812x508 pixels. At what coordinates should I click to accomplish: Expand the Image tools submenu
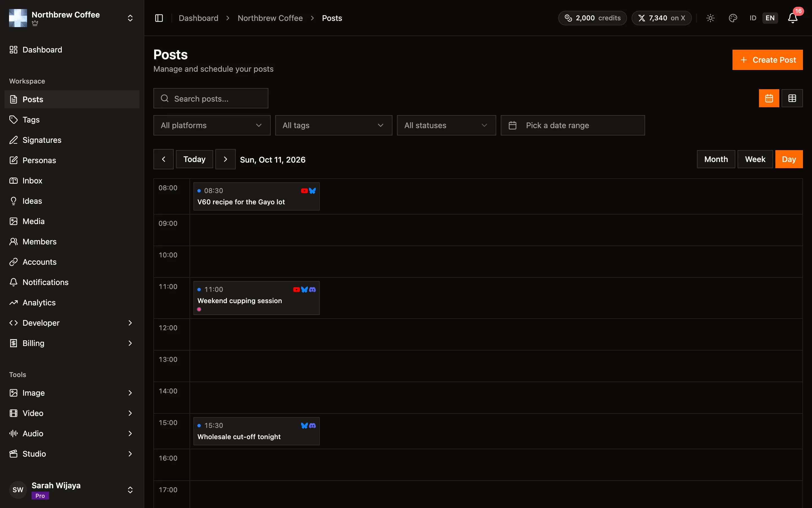(130, 393)
